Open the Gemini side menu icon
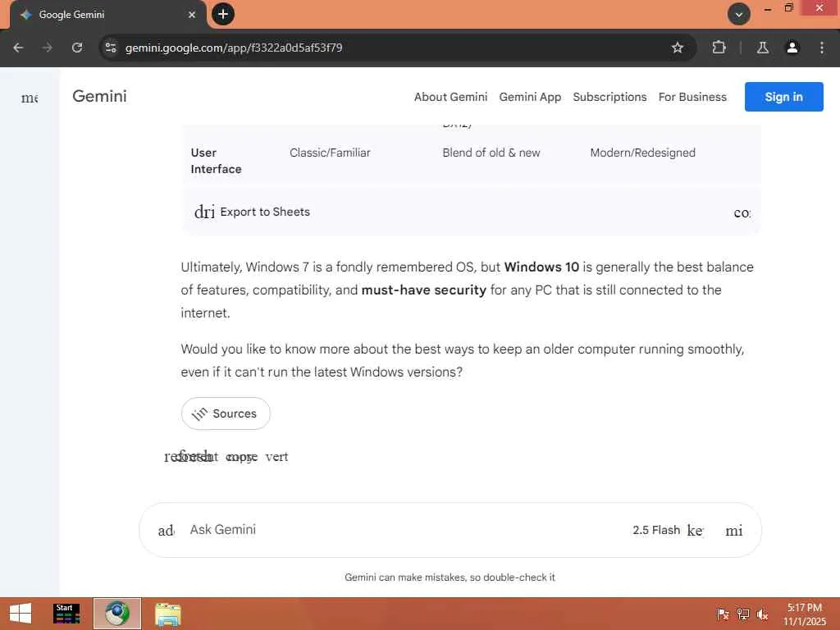The height and width of the screenshot is (630, 840). (30, 98)
